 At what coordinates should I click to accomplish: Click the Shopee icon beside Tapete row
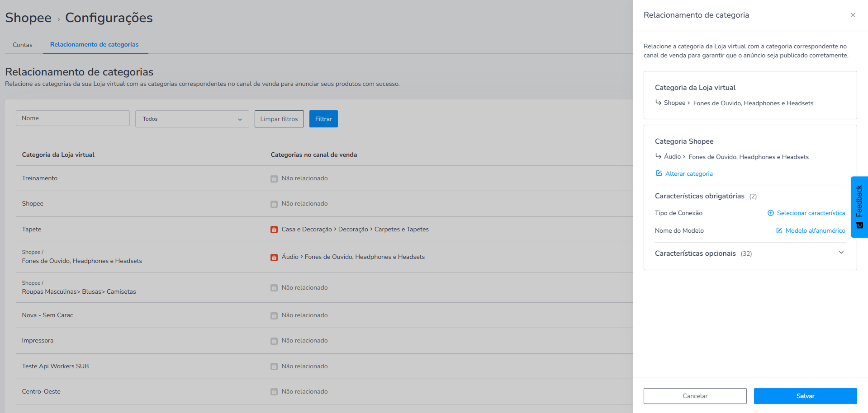tap(274, 230)
